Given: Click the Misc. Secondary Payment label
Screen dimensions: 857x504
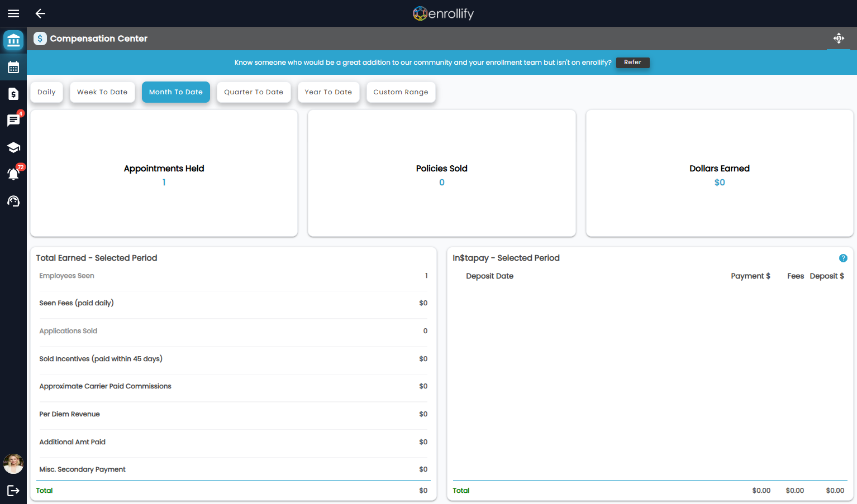Looking at the screenshot, I should tap(82, 469).
